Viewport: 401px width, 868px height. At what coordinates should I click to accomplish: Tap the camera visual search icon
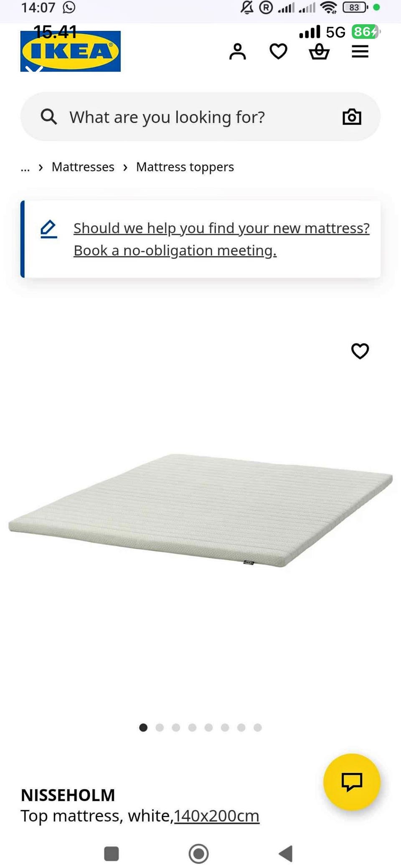352,117
